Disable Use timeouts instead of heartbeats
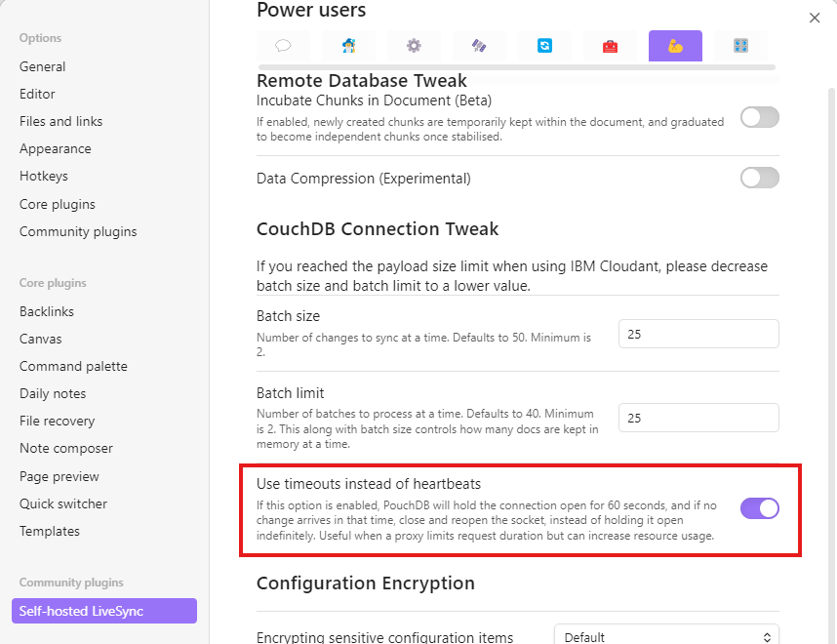The image size is (837, 644). point(759,508)
